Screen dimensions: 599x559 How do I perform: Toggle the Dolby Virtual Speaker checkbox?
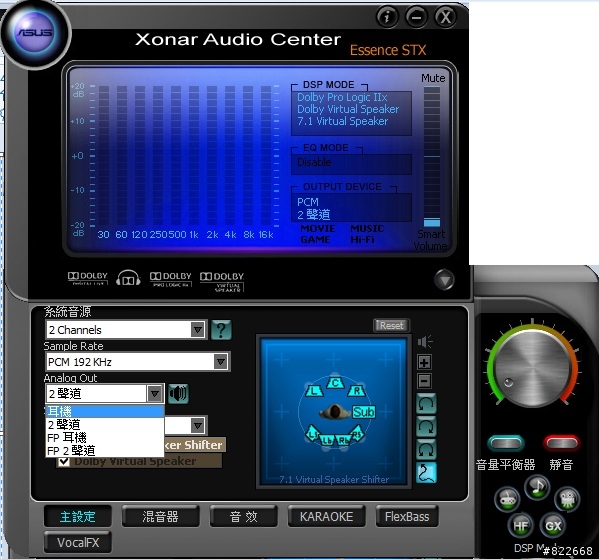[64, 462]
